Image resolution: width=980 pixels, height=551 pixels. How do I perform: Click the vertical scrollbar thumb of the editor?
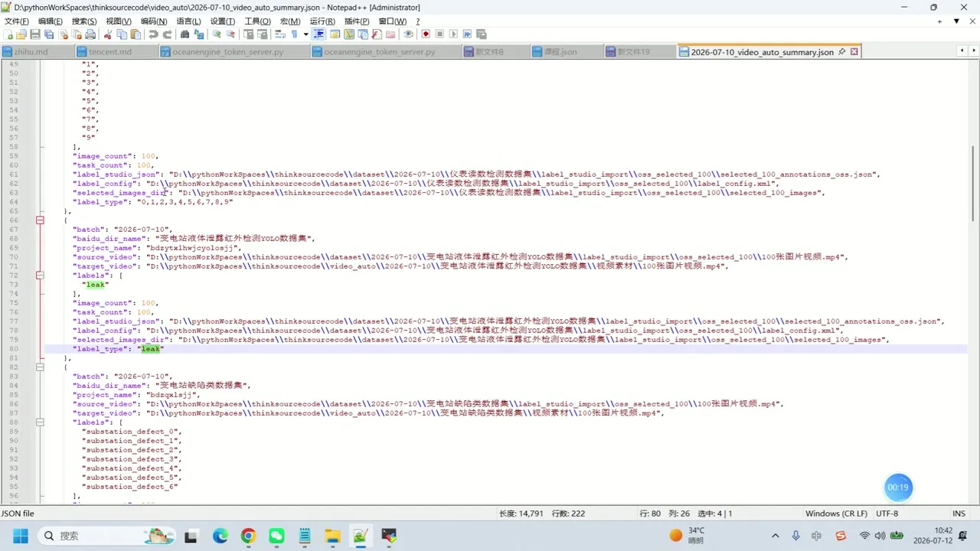(x=972, y=183)
